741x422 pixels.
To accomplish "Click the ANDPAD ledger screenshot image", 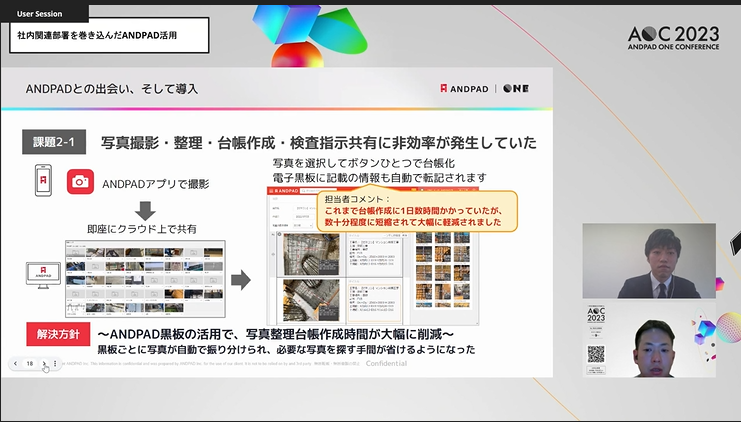I will (x=373, y=256).
